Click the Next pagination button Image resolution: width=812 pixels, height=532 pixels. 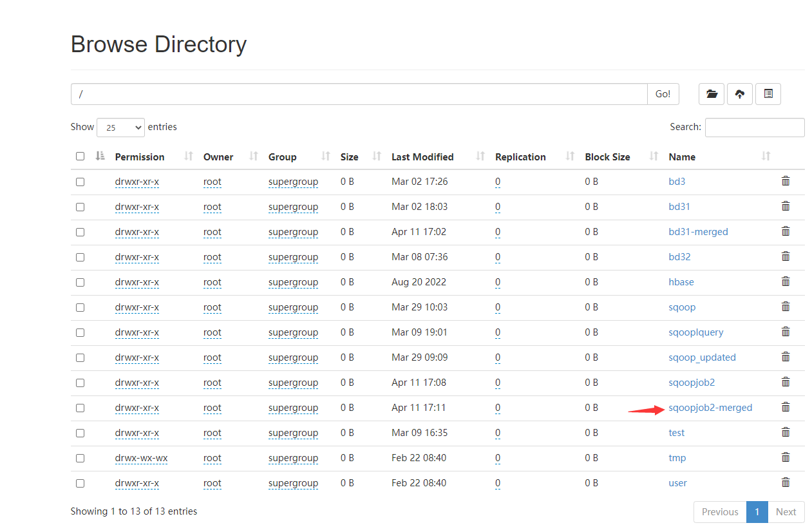(x=786, y=512)
